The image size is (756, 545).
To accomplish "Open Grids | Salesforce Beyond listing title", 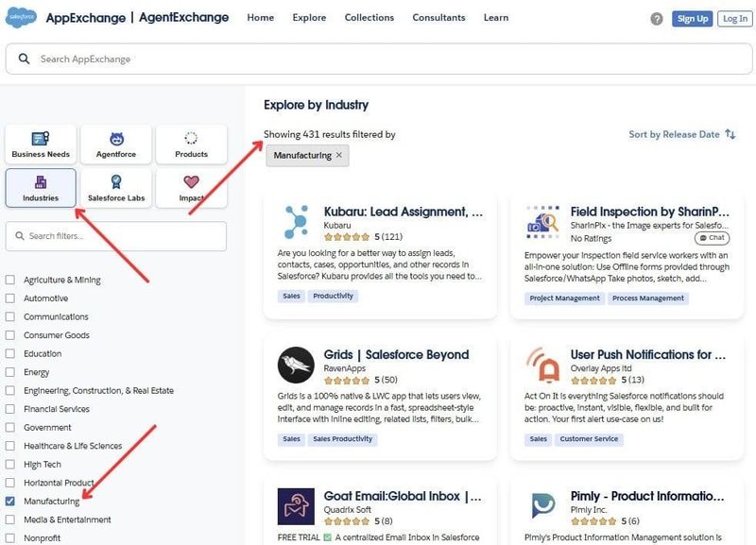I will tap(396, 354).
